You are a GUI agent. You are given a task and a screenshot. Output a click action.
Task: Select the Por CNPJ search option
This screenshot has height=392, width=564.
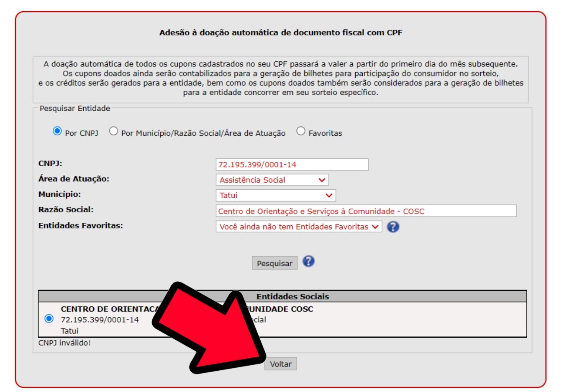pos(57,131)
